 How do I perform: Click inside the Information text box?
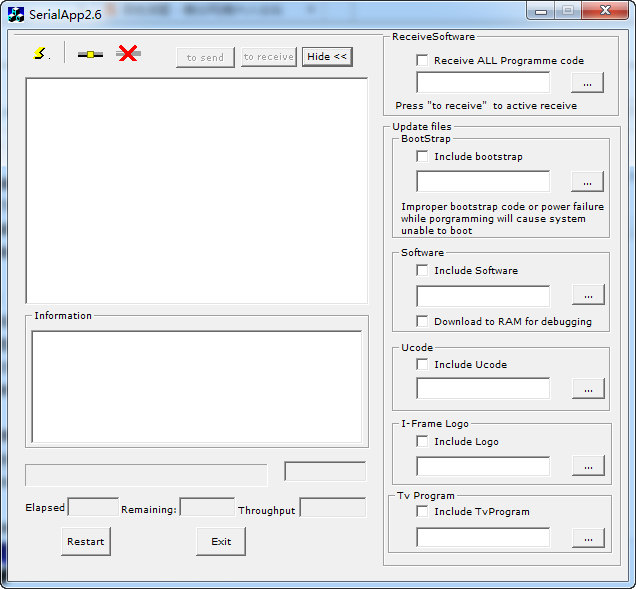click(x=197, y=387)
